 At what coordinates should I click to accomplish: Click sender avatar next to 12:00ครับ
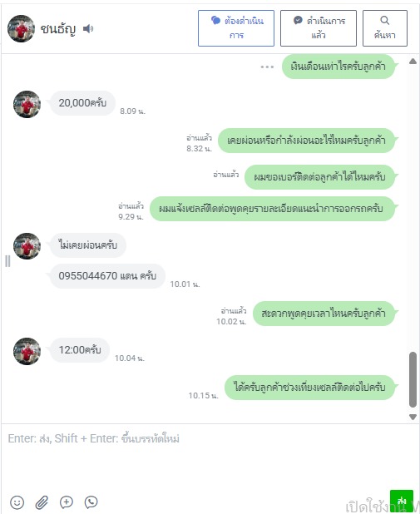pyautogui.click(x=27, y=351)
